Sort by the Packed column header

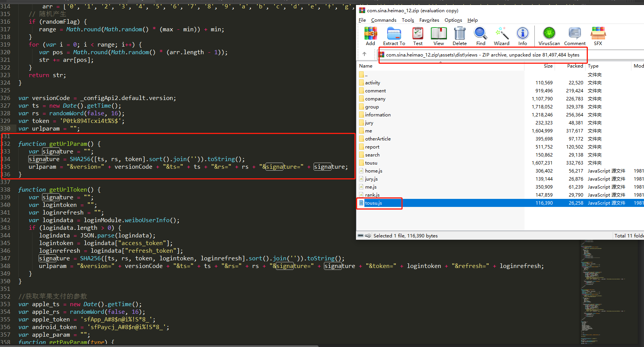click(570, 66)
